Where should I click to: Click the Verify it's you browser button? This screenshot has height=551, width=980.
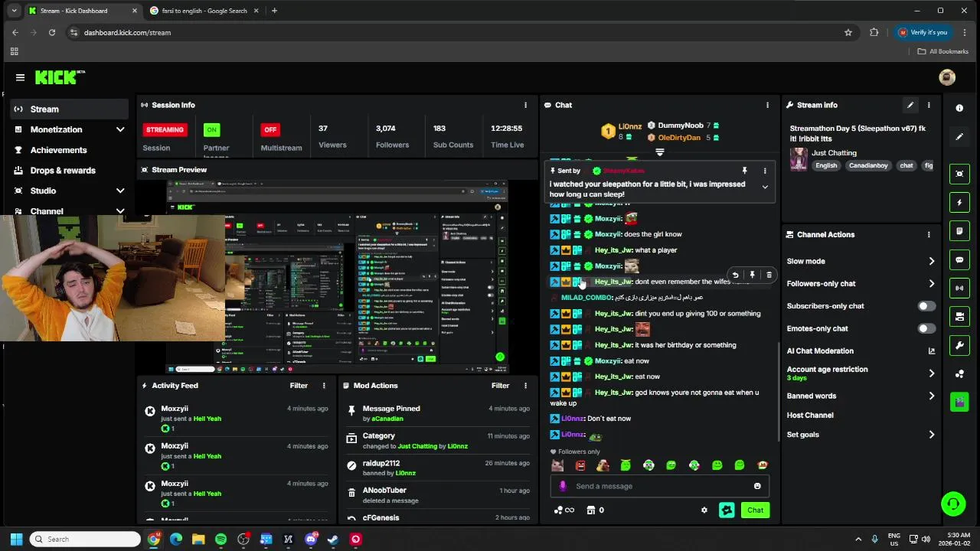pos(923,32)
